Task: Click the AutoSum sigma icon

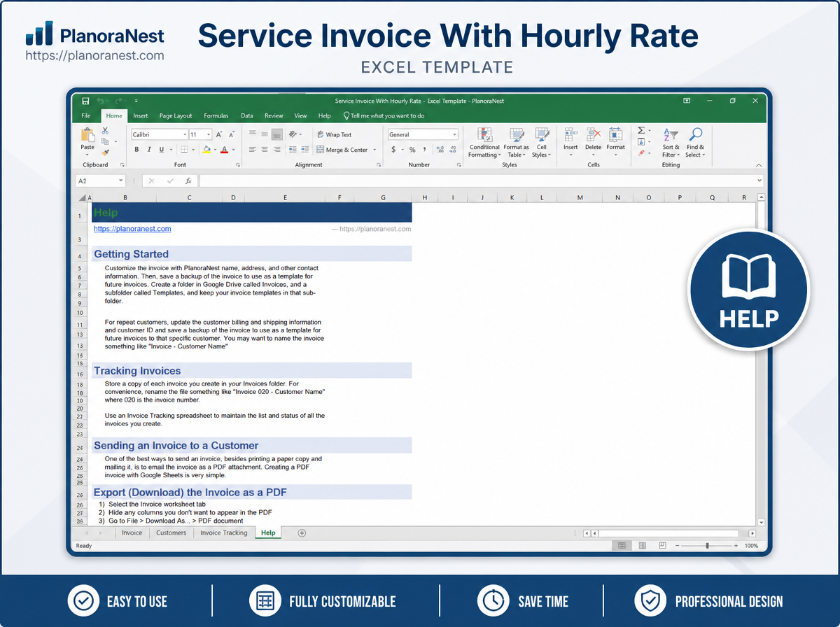Action: [x=641, y=130]
